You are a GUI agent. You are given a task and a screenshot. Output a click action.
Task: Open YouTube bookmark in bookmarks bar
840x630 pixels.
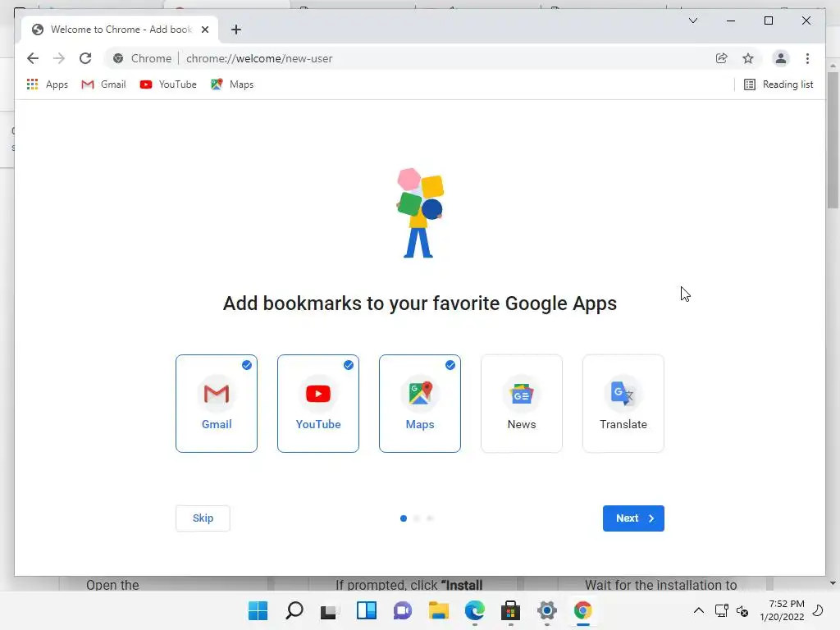coord(167,84)
